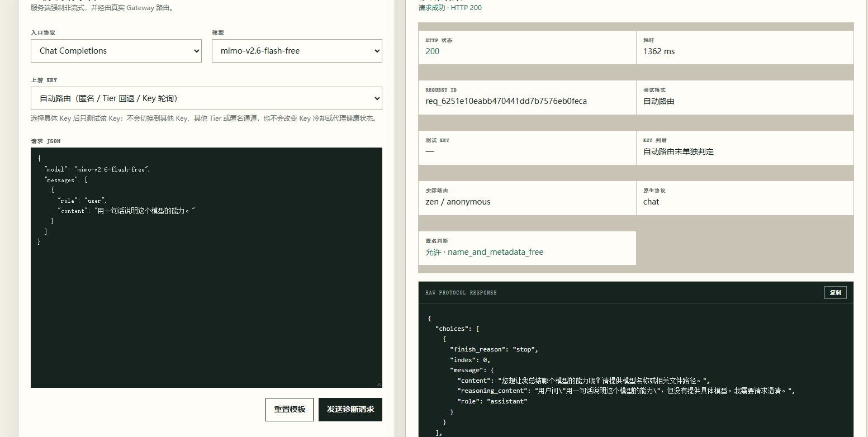
Task: Click the "role": "user" line in request JSON
Action: click(82, 201)
